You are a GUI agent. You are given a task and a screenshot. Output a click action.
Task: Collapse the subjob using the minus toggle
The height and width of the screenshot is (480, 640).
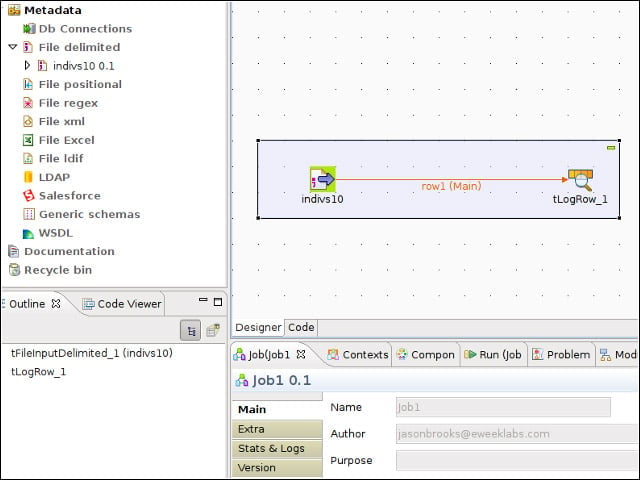pos(611,148)
